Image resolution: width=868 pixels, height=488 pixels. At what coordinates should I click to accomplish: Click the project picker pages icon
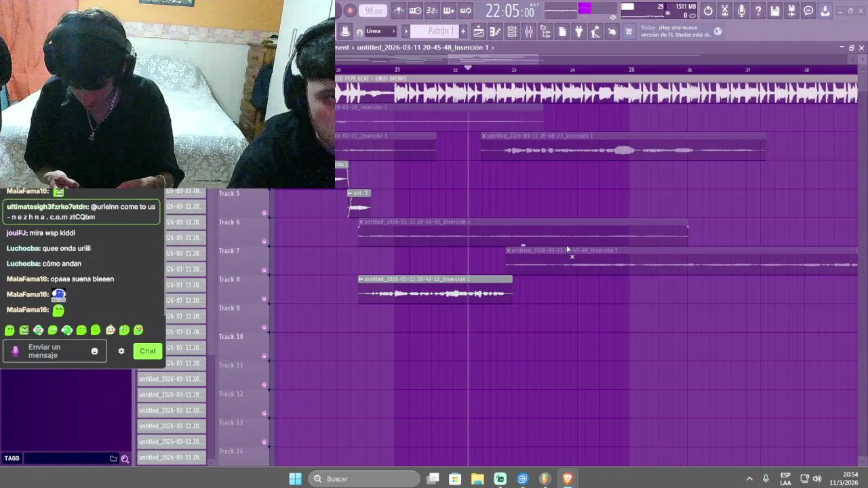[x=562, y=31]
